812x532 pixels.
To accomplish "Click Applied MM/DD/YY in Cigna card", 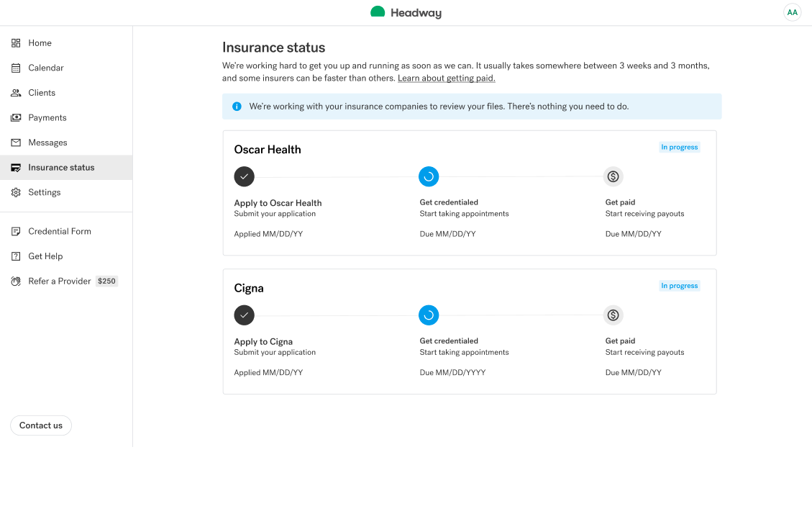I will coord(268,372).
